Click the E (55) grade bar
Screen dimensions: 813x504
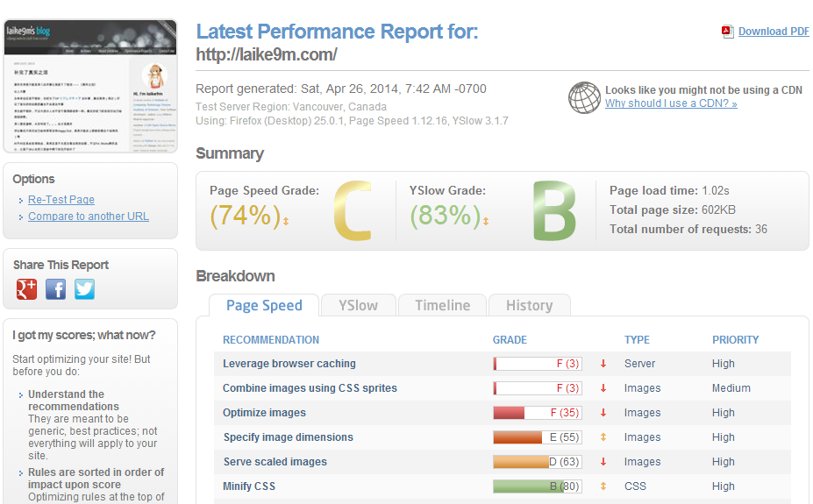point(537,437)
